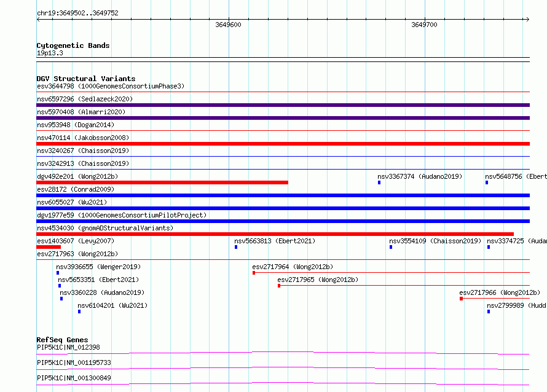Click the nsv5663813 (Ebert2021) text label
The image size is (547, 392).
[x=275, y=241]
